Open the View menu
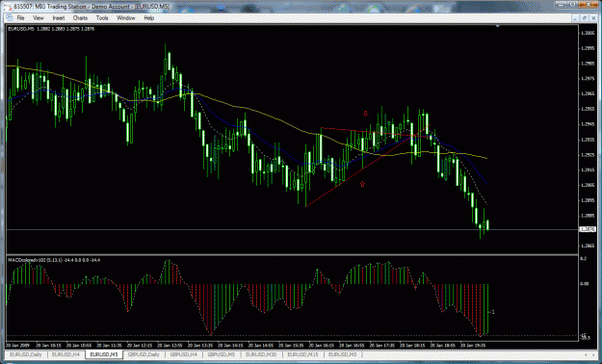This screenshot has height=364, width=602. click(x=39, y=18)
